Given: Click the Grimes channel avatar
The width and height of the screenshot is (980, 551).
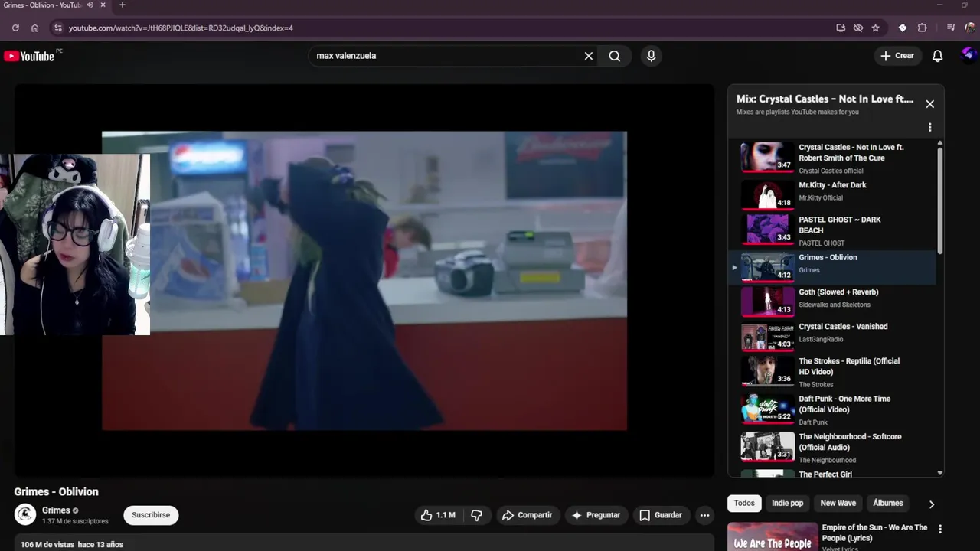Looking at the screenshot, I should pyautogui.click(x=25, y=514).
